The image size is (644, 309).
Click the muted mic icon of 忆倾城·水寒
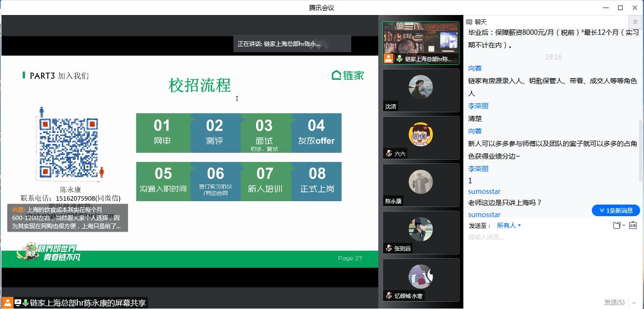point(389,295)
